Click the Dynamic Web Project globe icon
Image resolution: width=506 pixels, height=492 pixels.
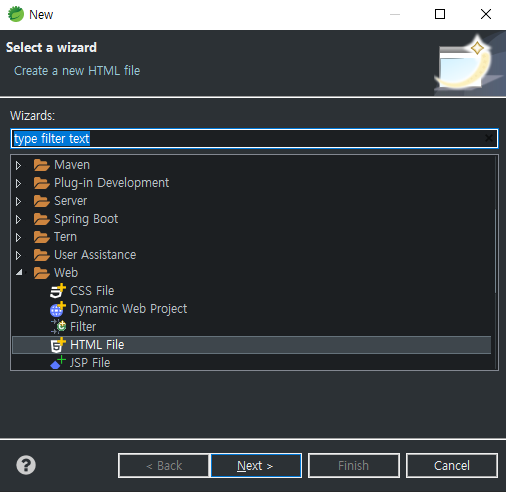click(x=58, y=309)
